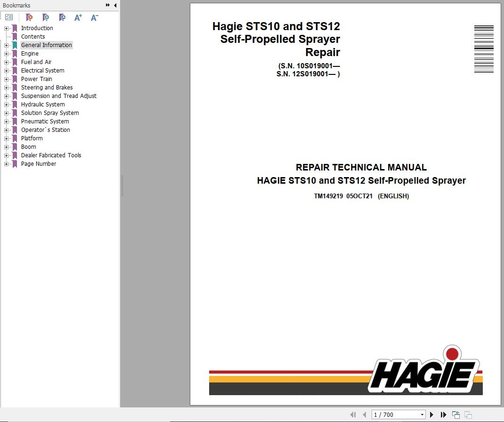Image resolution: width=504 pixels, height=422 pixels.
Task: Expand the Page Number bookmark
Action: point(6,164)
